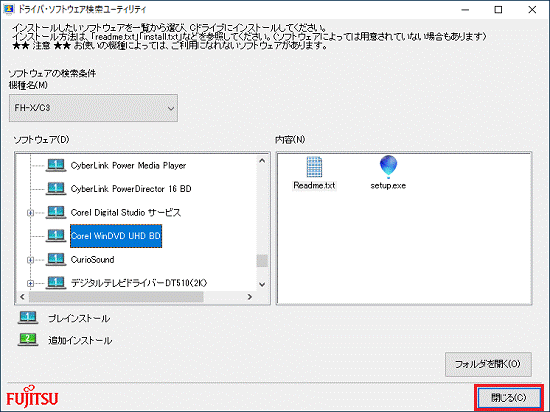Select CurioSound in software list
550x412 pixels.
92,259
